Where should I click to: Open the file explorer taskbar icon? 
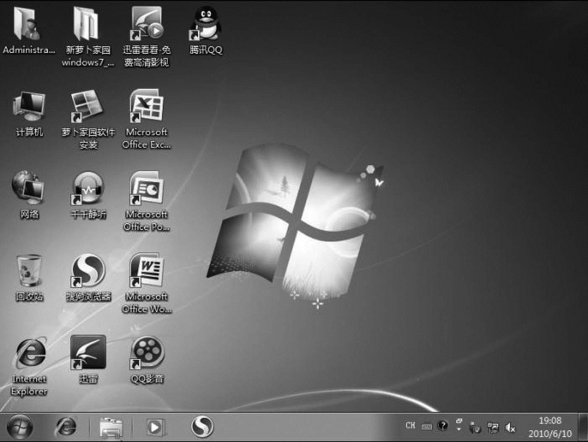point(111,427)
